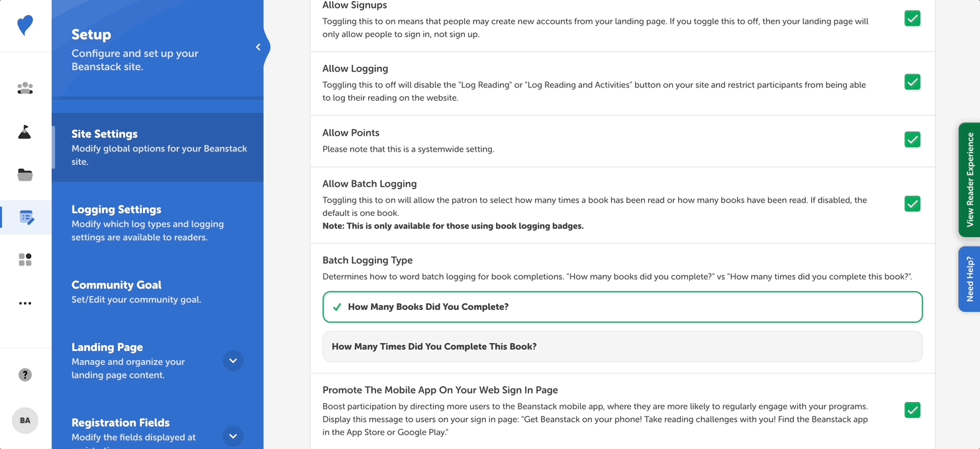
Task: Turn off Allow Batch Logging
Action: coord(912,203)
